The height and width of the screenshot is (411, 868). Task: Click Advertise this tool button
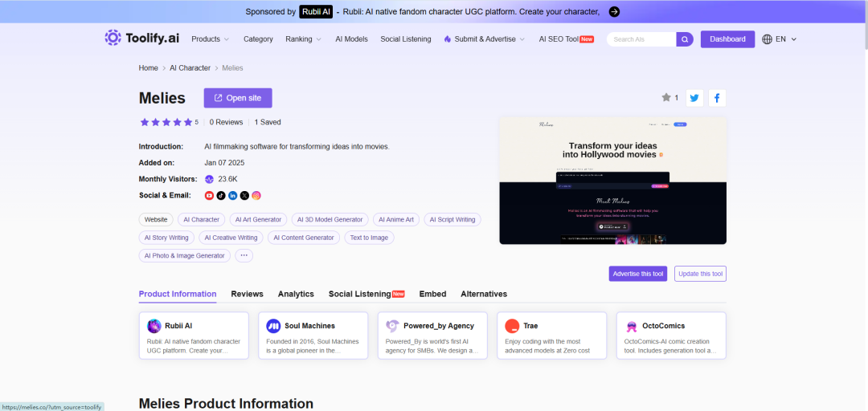637,274
